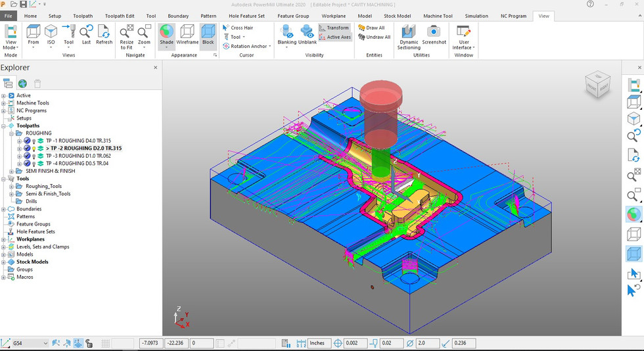Switch to the Toolpath ribbon tab
Screen dimensions: 644x351
(x=83, y=16)
